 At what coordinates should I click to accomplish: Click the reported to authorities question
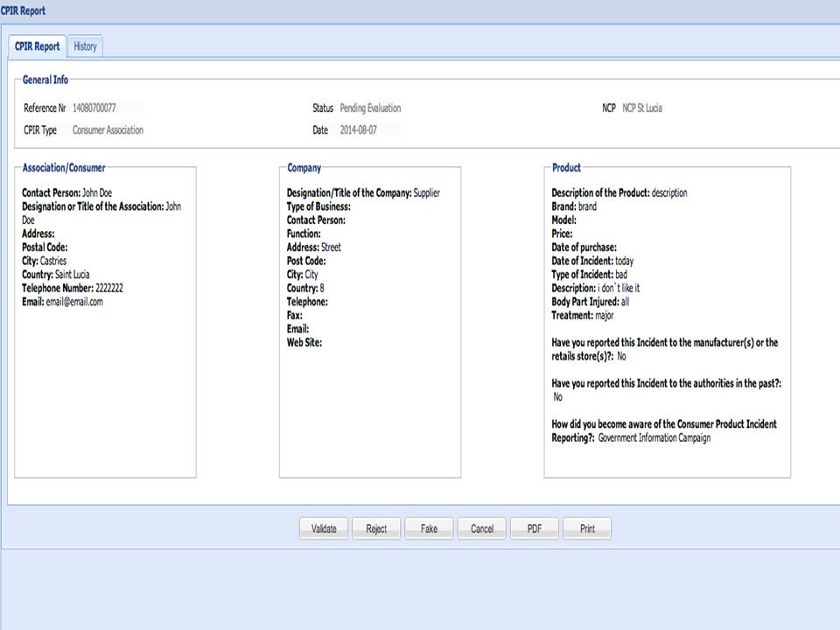(x=667, y=383)
